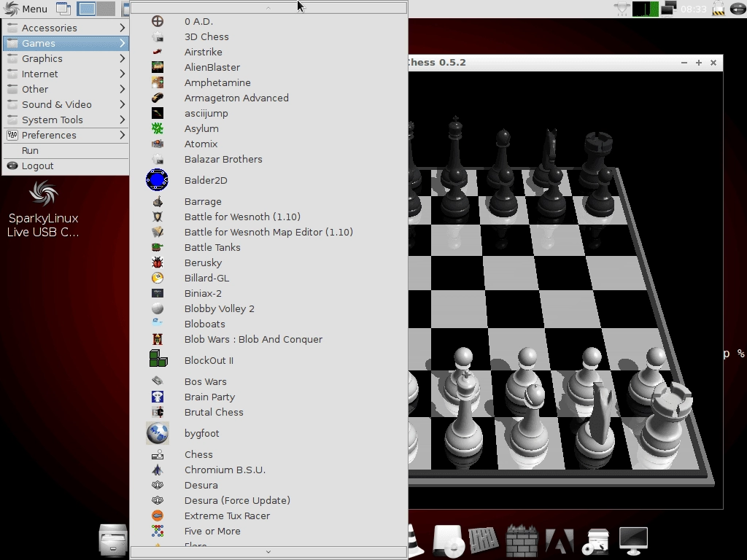The width and height of the screenshot is (747, 560).
Task: Switch to the second workspace in pager
Action: pos(106,9)
